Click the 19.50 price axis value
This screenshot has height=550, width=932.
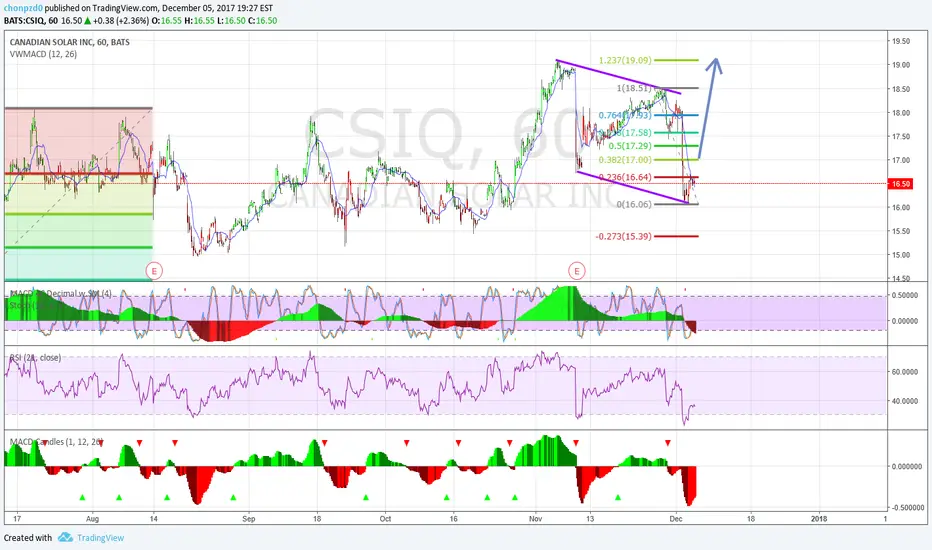coord(900,41)
